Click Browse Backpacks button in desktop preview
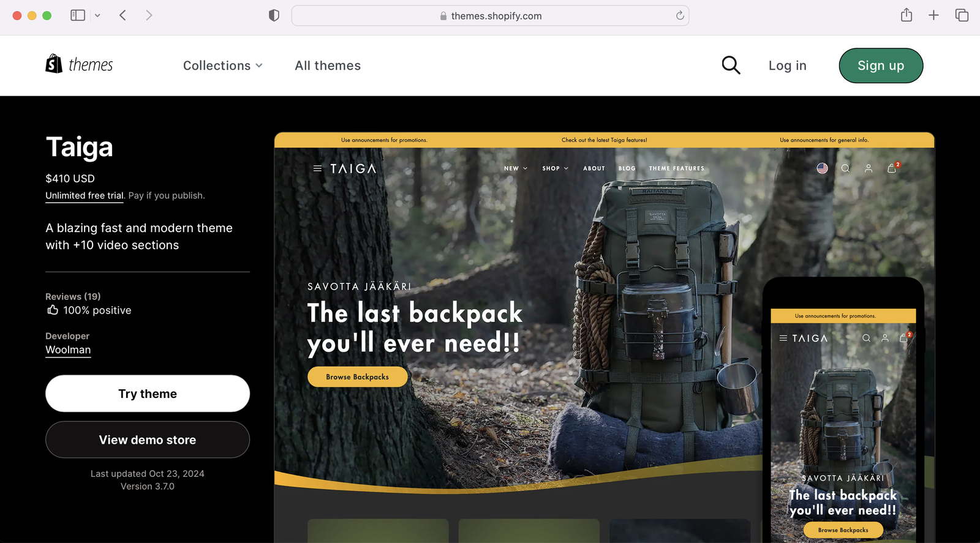 [358, 376]
